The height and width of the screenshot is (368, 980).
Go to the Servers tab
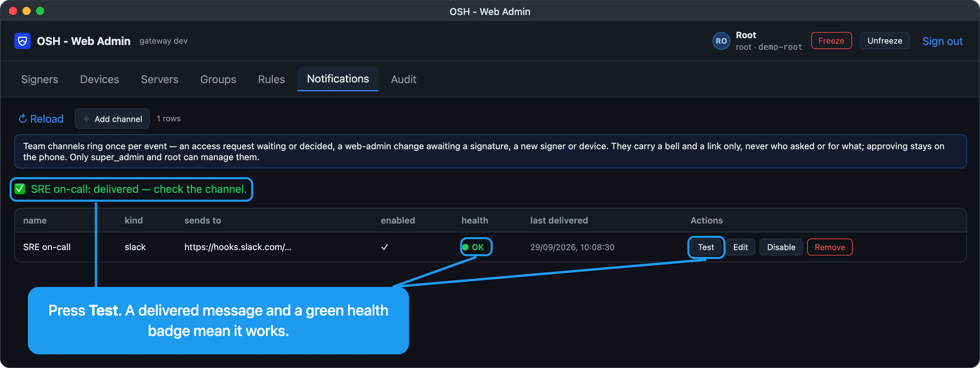pyautogui.click(x=159, y=80)
